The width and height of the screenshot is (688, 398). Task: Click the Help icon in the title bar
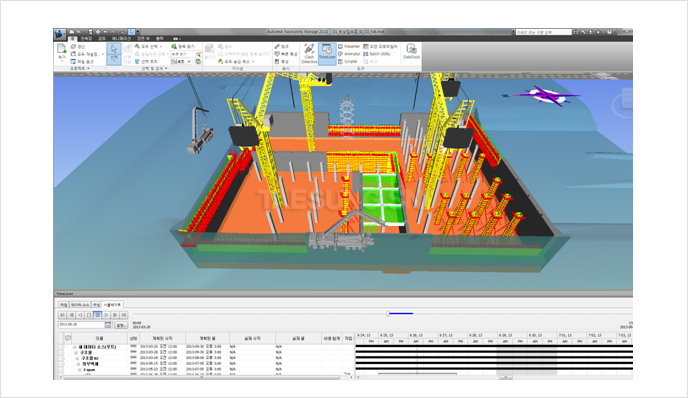pos(609,32)
